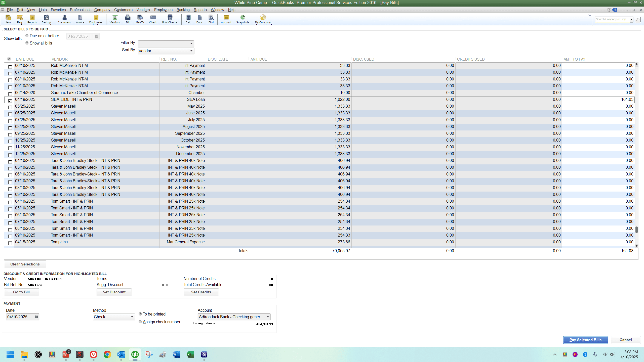Open the Employees center icon

coord(96,19)
